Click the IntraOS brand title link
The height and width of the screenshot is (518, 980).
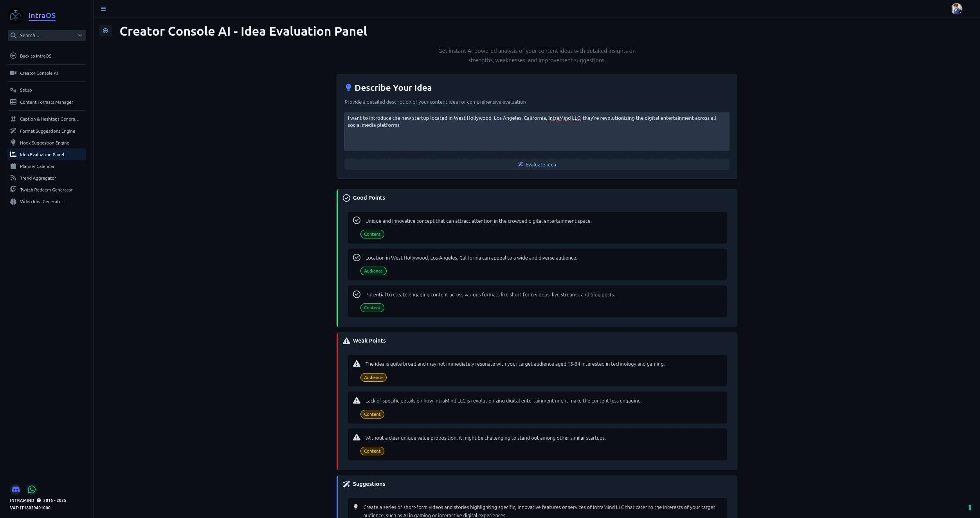[42, 16]
